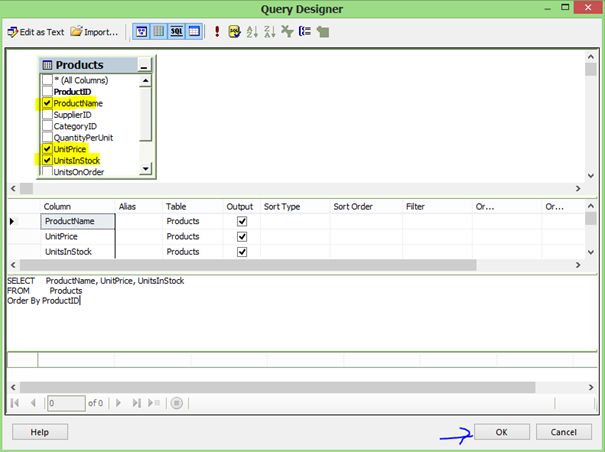
Task: Select the ProductName cell in grid pane
Action: (x=78, y=221)
